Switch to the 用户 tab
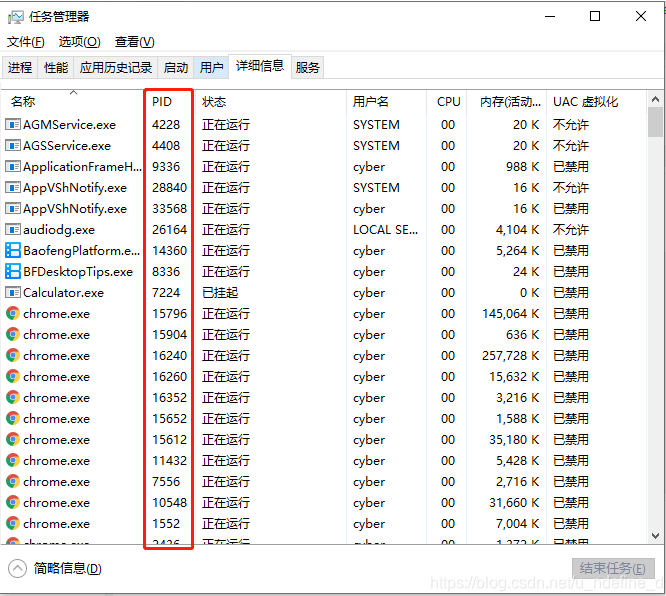Screen dimensions: 666x596 212,68
